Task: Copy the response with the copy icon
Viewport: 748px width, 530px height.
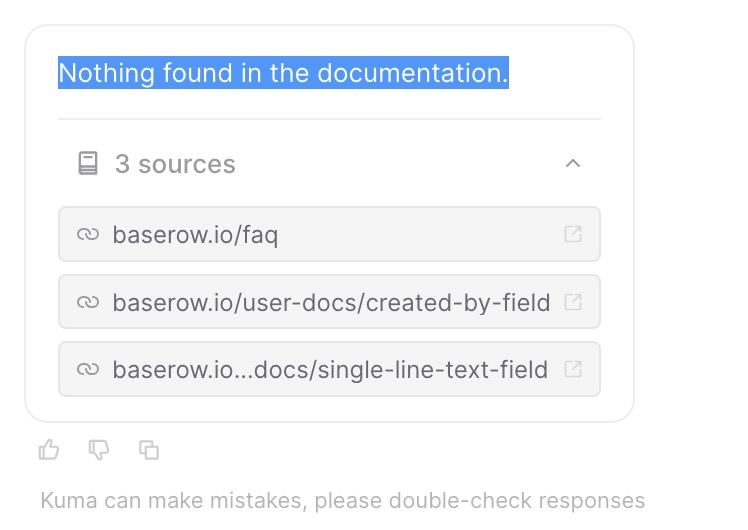Action: (x=149, y=450)
